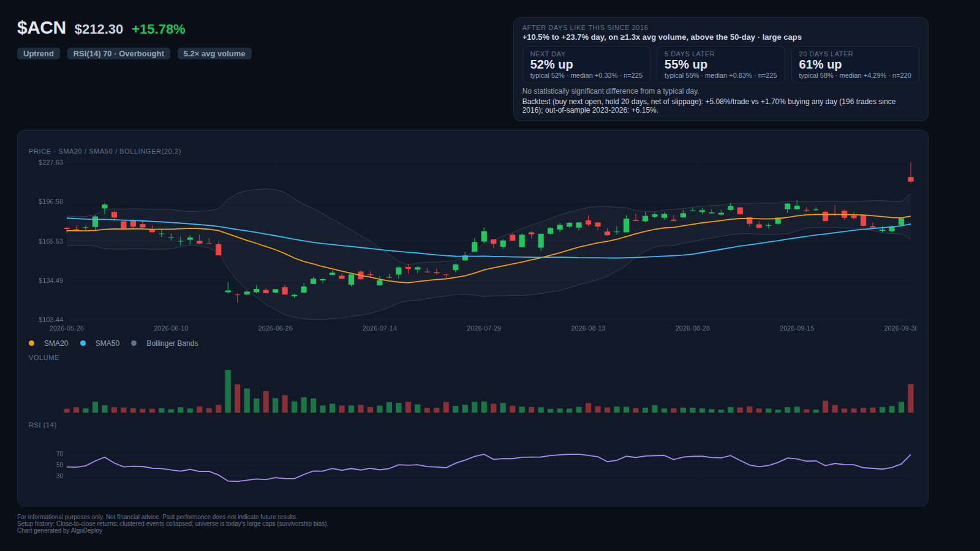Click the $165.53 price axis label
This screenshot has height=551, width=980.
point(51,241)
